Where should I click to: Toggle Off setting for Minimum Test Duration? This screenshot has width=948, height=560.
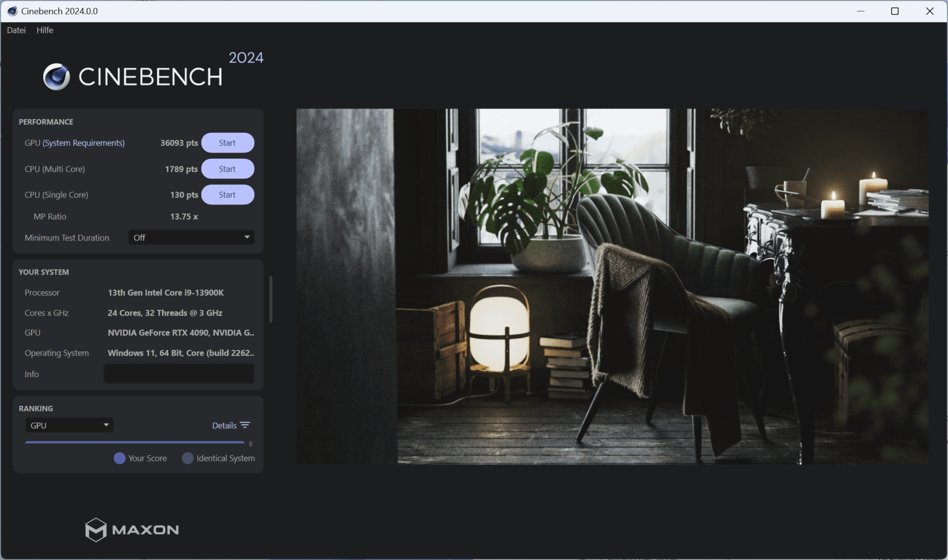(191, 237)
